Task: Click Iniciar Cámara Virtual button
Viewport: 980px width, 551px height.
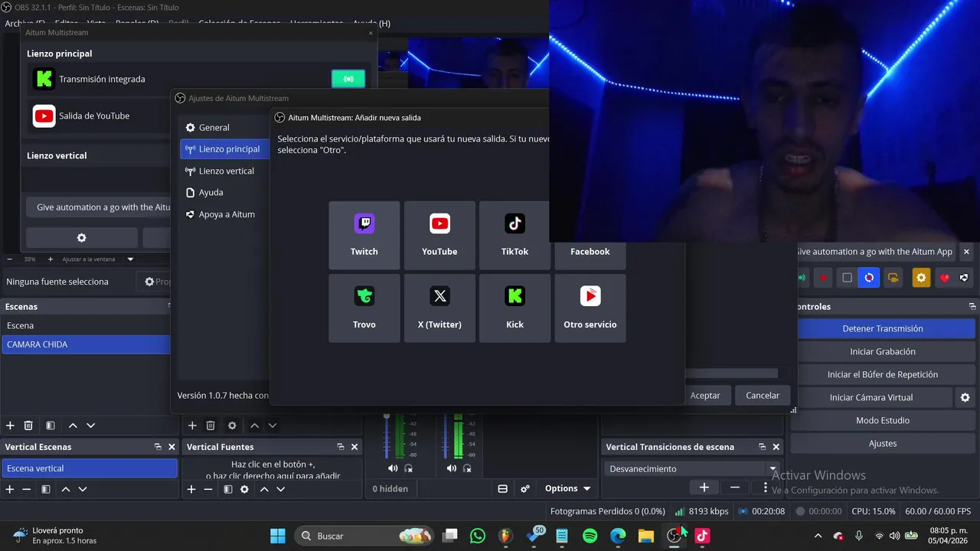Action: point(871,397)
